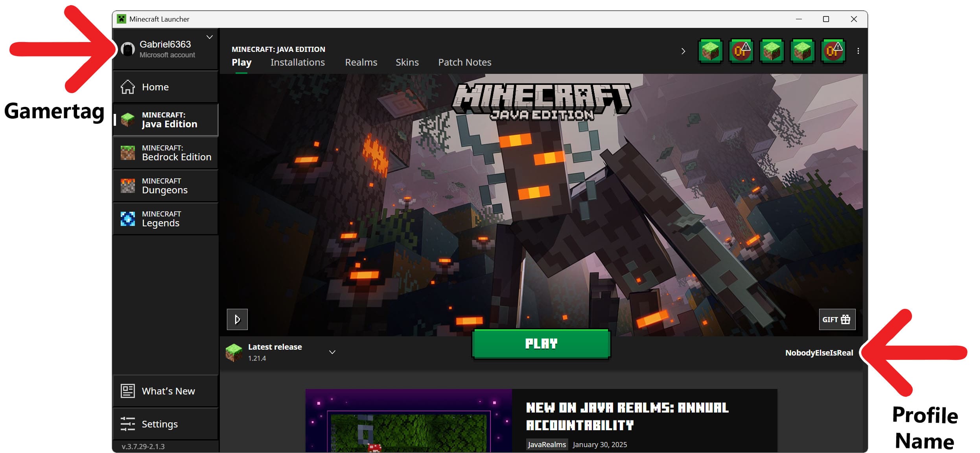Click the GIFT button

coord(837,319)
